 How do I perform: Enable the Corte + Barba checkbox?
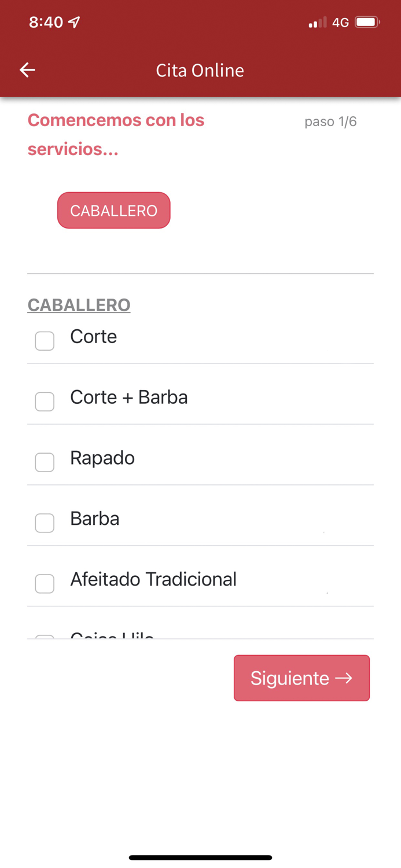click(45, 401)
